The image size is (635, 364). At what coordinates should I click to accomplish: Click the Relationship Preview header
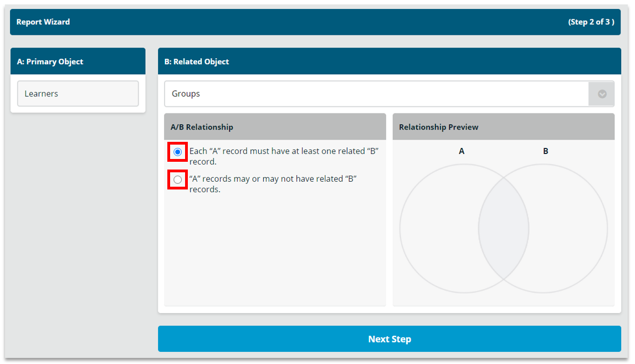tap(503, 127)
